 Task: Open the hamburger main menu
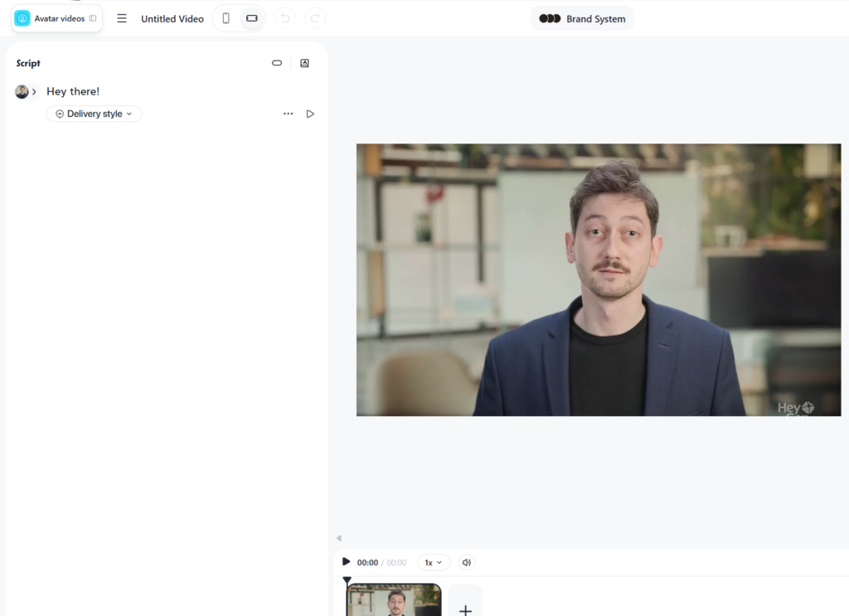(x=122, y=18)
